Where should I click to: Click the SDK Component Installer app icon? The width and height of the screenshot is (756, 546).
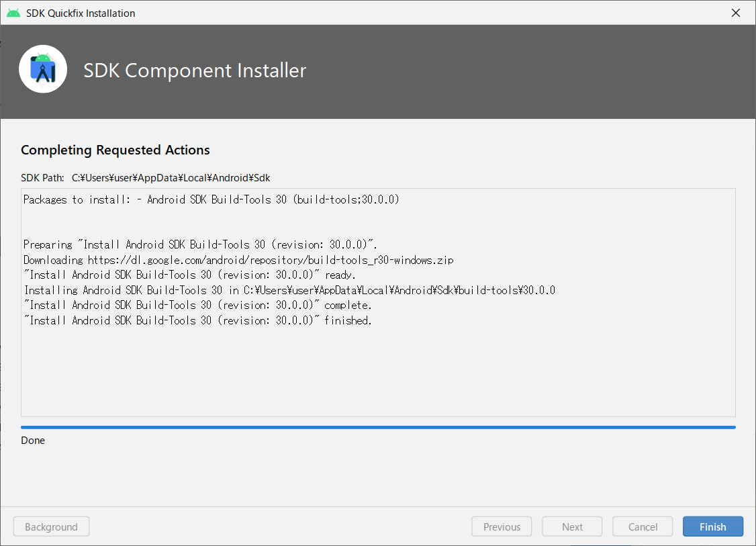tap(43, 69)
